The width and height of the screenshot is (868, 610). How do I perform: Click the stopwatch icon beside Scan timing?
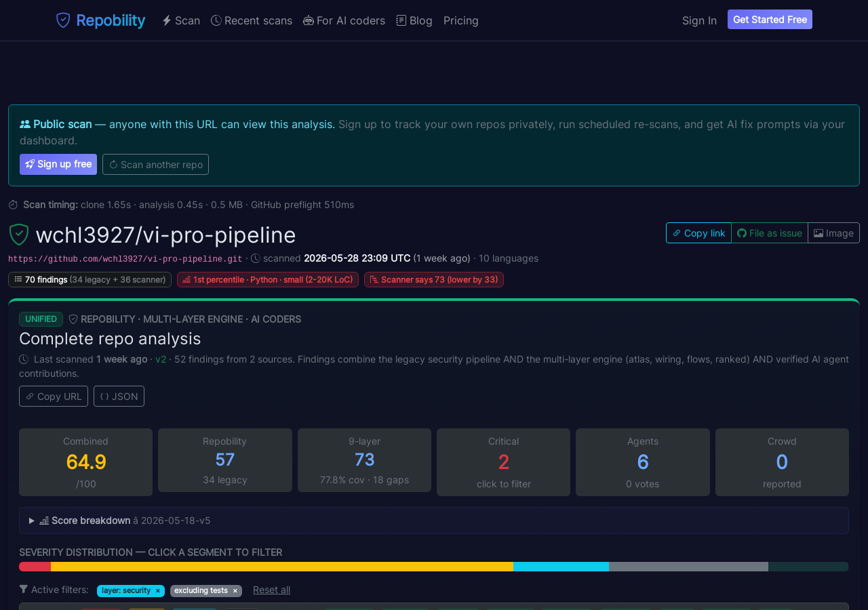(13, 205)
